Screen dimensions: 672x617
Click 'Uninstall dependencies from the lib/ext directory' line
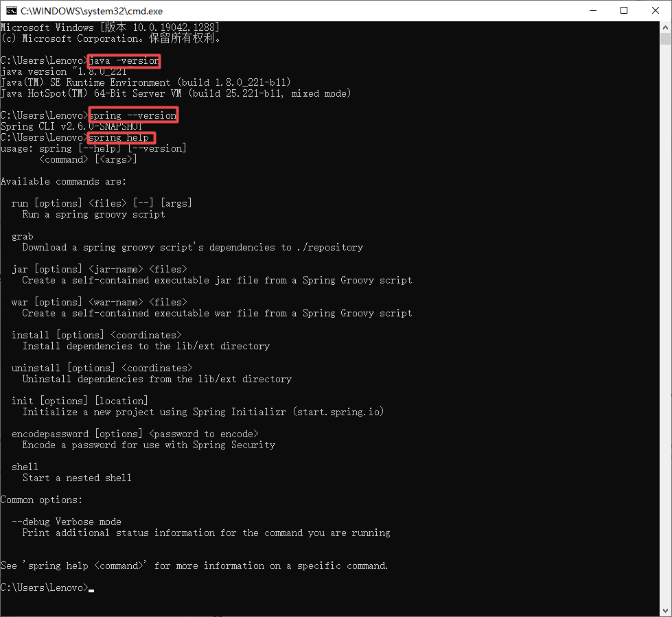(157, 380)
